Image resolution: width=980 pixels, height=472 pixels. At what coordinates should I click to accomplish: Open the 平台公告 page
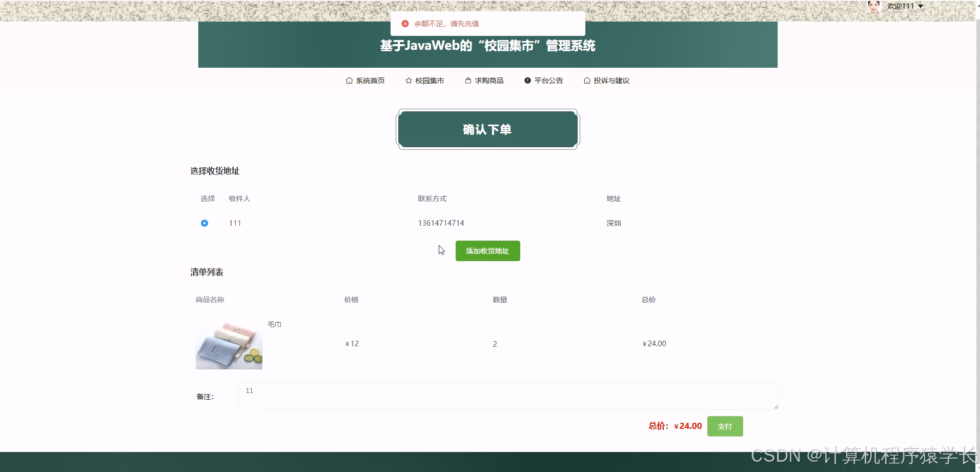tap(547, 80)
